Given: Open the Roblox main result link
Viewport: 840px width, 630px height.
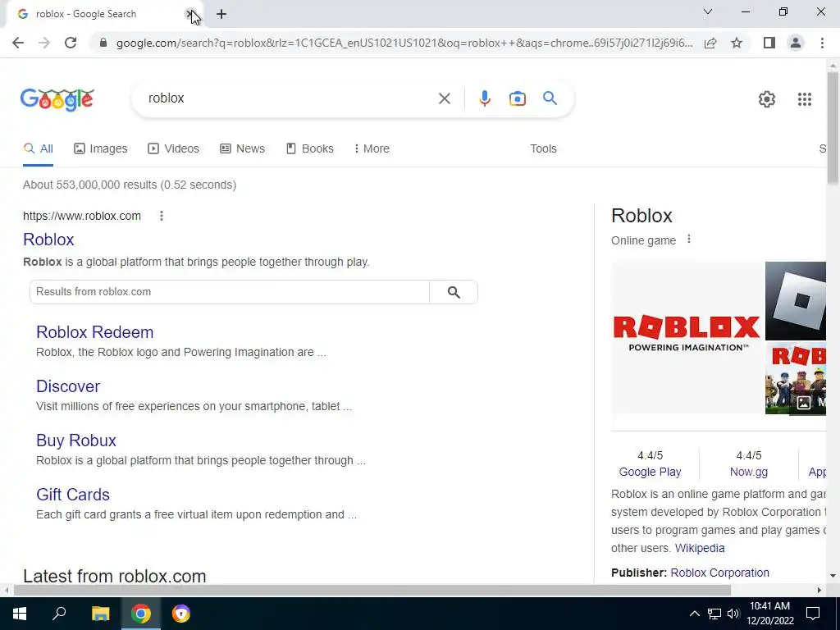Looking at the screenshot, I should pos(48,240).
